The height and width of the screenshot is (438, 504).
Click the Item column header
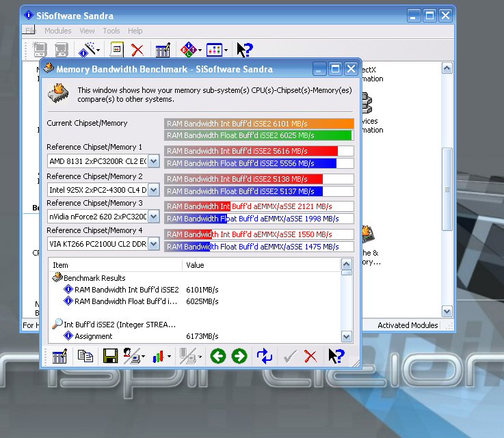point(116,265)
